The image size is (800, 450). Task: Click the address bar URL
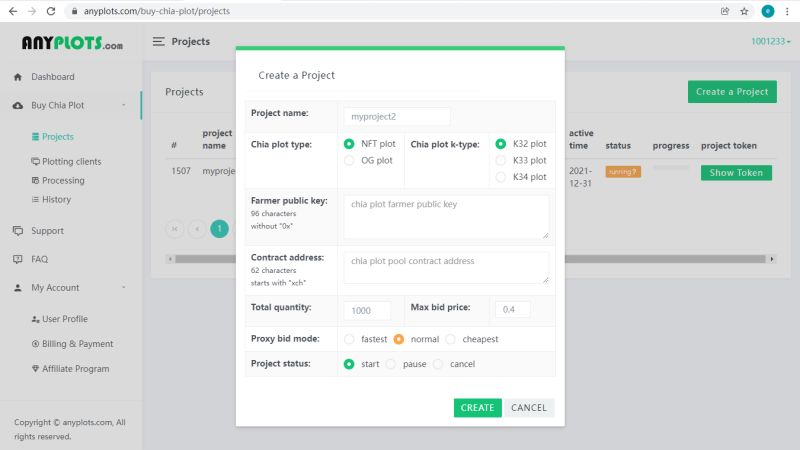point(157,11)
